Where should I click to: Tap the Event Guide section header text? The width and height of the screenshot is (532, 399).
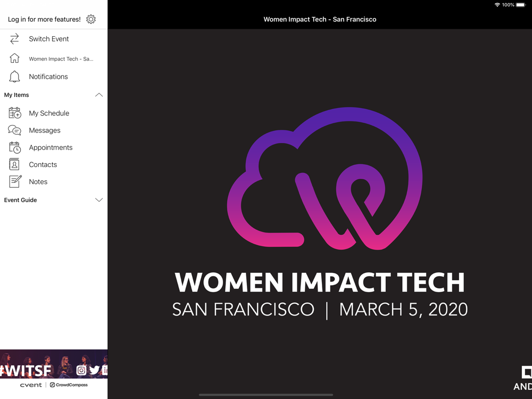21,200
